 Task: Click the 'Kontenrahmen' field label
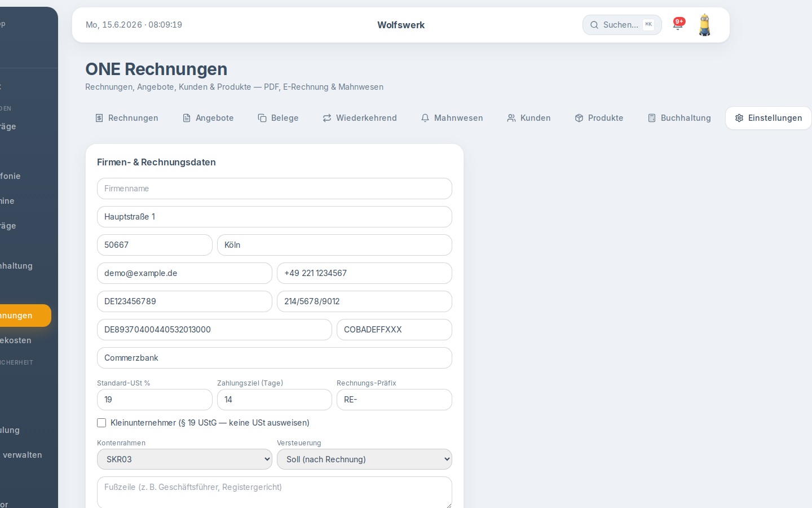[121, 443]
